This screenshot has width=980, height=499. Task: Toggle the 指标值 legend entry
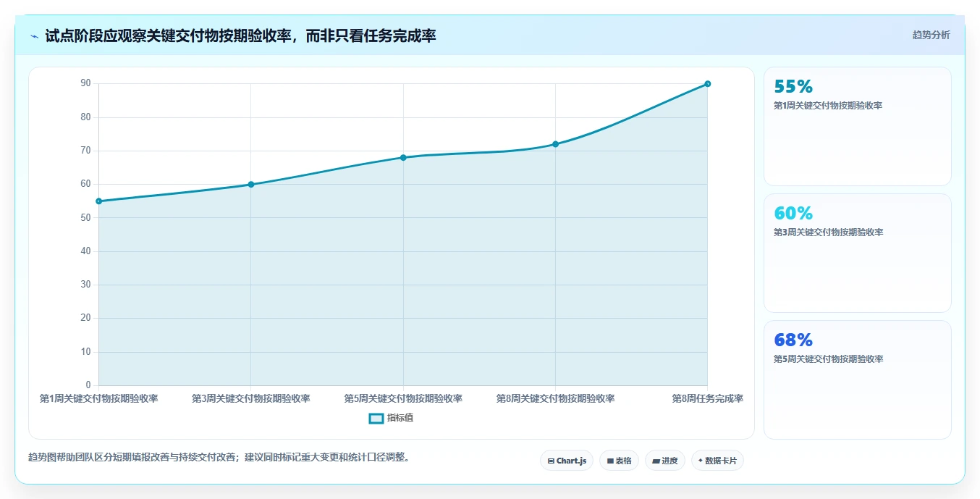(x=391, y=418)
